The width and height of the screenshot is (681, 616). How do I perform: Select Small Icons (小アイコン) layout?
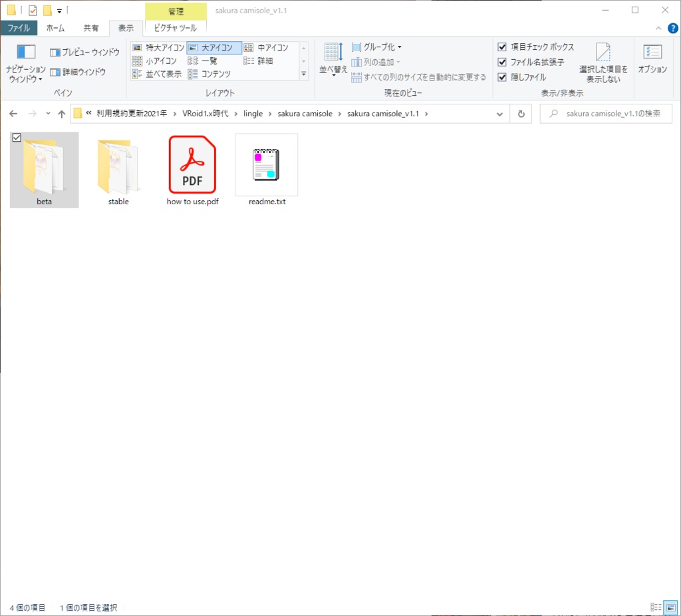click(x=154, y=61)
